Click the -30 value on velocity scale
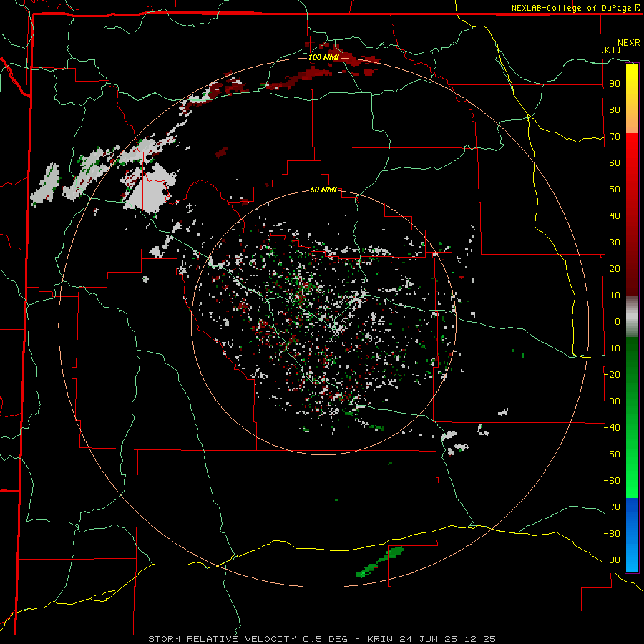644x644 pixels. [612, 401]
